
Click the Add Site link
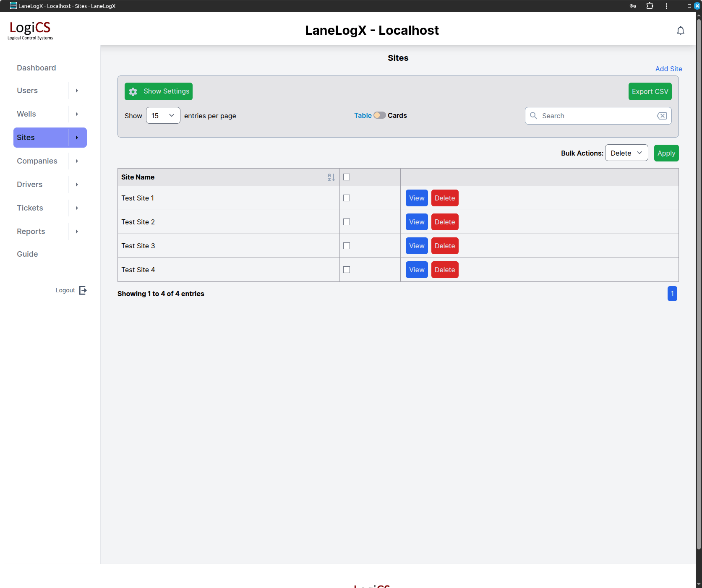(x=668, y=69)
